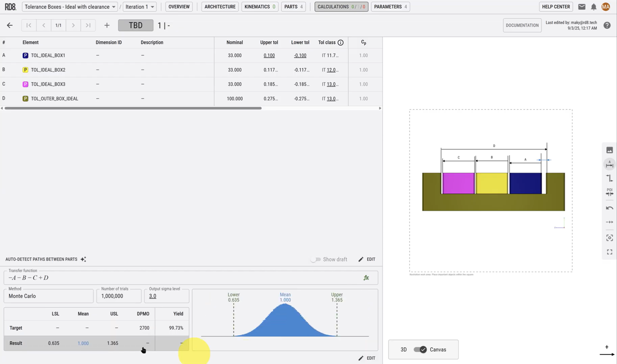
Task: Click the image icon in right toolbar
Action: click(x=609, y=150)
